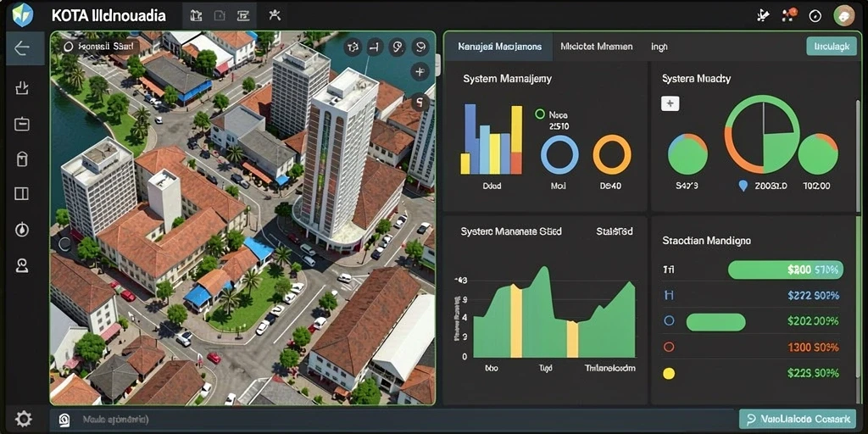
Task: Click the back arrow in the sidebar
Action: [x=21, y=48]
